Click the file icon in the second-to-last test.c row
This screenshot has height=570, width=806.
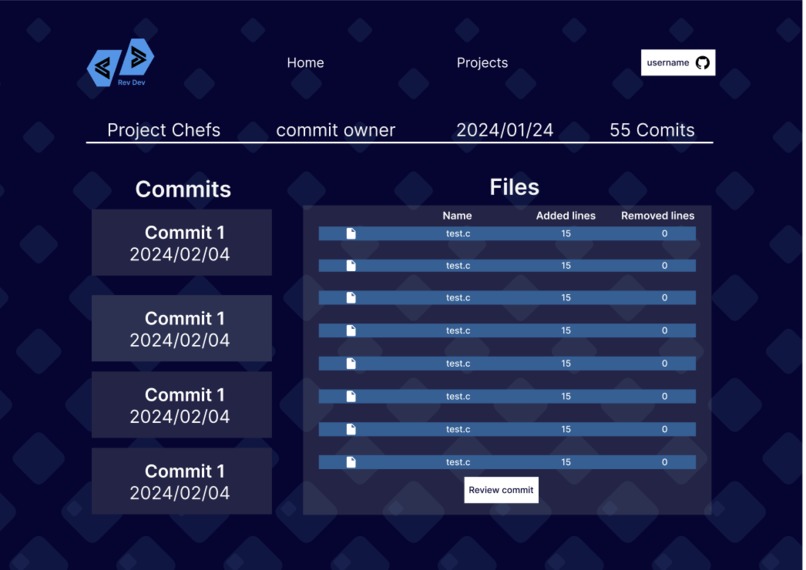[351, 429]
